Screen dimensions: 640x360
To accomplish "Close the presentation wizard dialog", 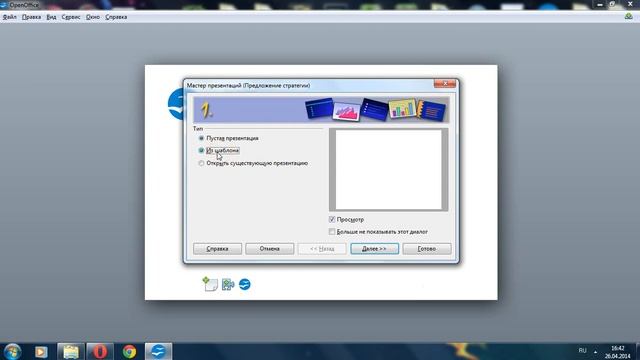I will (445, 84).
